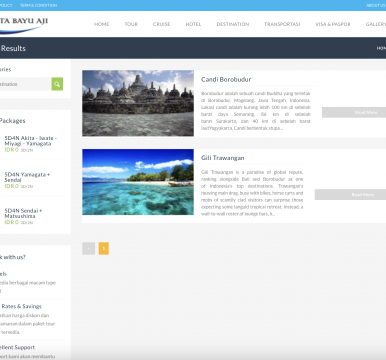Screen dimensions: 386x360
Task: Open the HOTEL menu item
Action: (x=193, y=24)
